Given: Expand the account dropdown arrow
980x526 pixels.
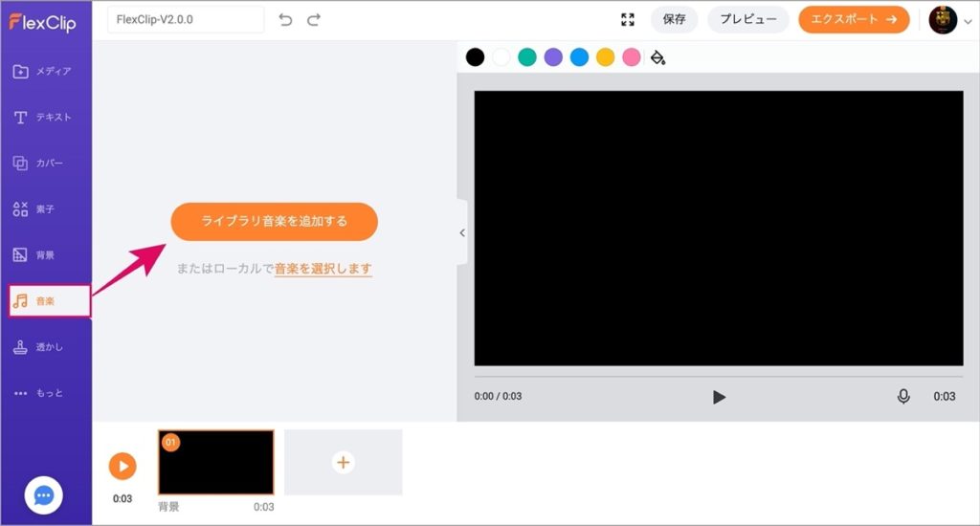Looking at the screenshot, I should pos(968,21).
